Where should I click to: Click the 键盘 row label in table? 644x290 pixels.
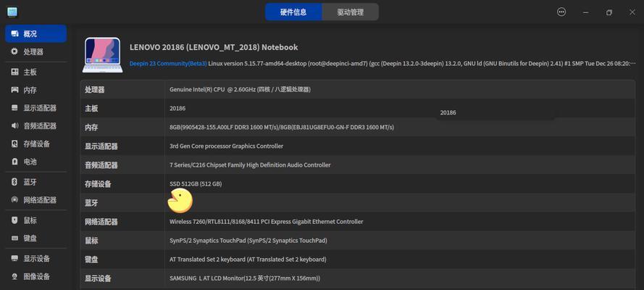coord(91,260)
